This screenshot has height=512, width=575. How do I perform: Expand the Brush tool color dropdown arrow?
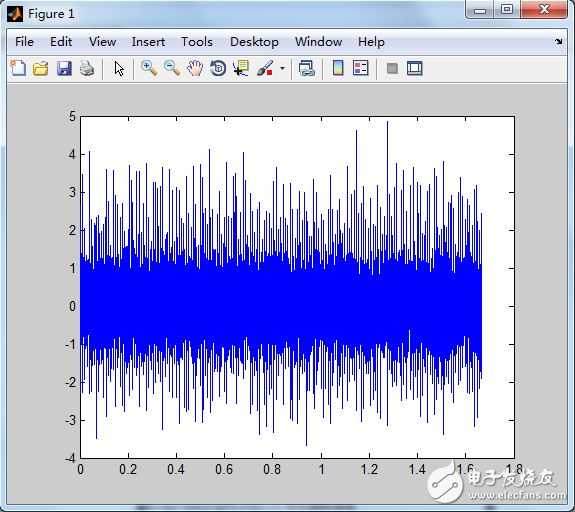[282, 69]
